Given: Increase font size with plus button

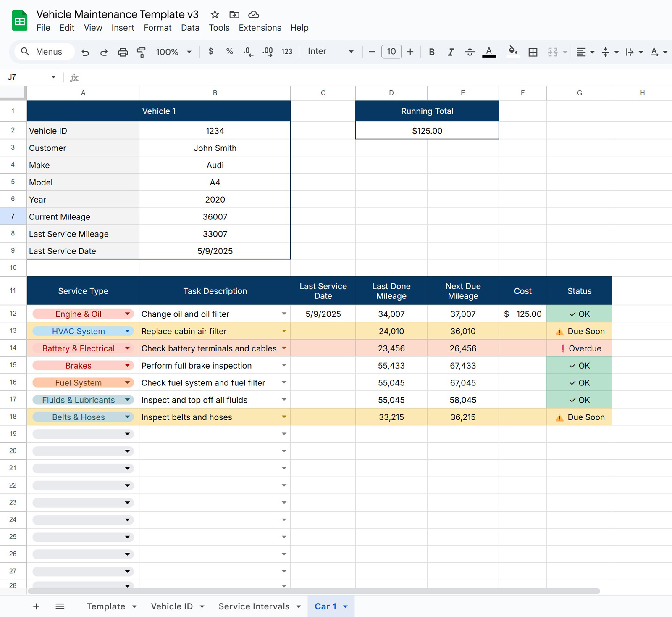Looking at the screenshot, I should (x=410, y=52).
